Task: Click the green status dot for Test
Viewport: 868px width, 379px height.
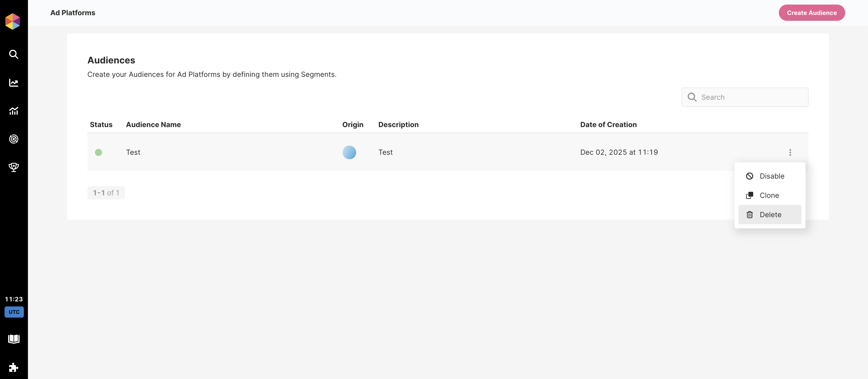Action: click(98, 152)
